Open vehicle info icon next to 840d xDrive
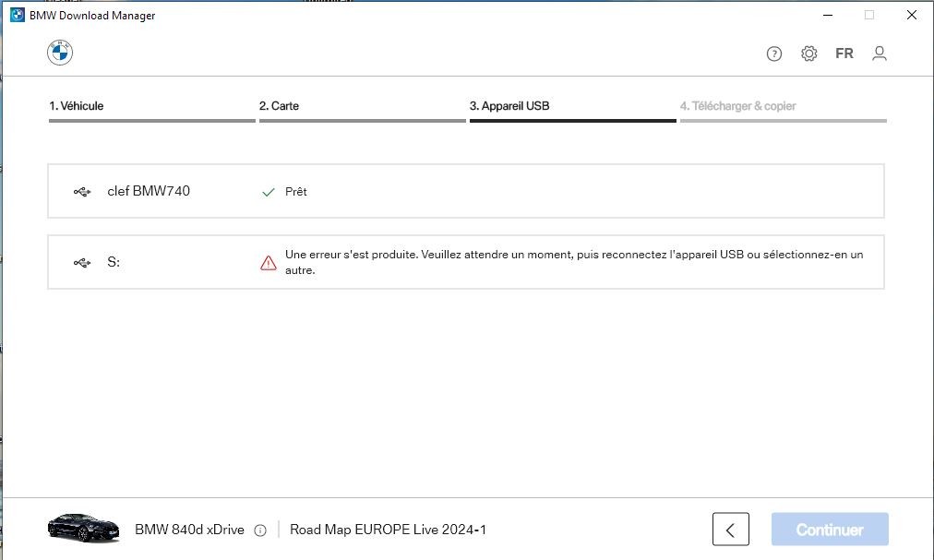This screenshot has width=934, height=560. (260, 530)
